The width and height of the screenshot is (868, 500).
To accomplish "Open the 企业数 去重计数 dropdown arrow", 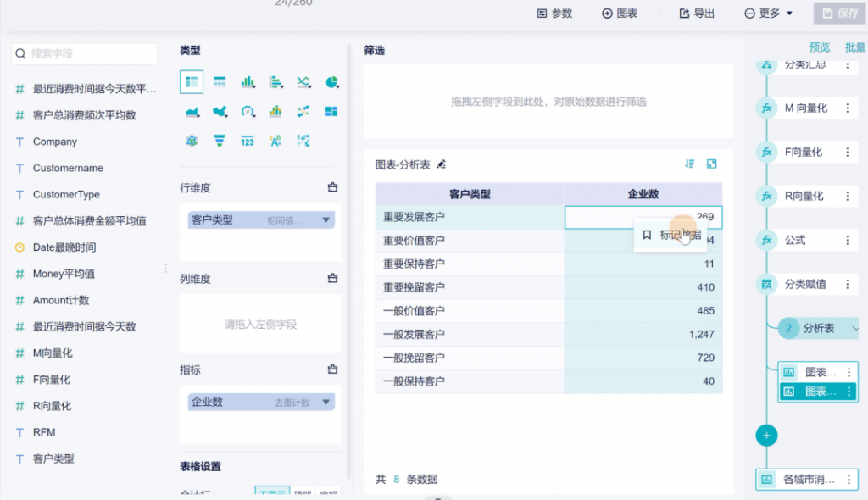I will [x=325, y=403].
